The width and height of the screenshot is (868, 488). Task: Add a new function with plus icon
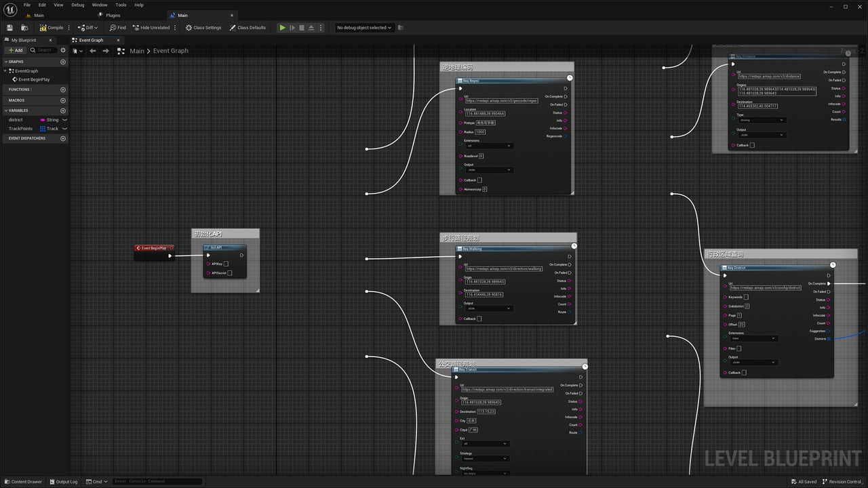click(x=63, y=89)
